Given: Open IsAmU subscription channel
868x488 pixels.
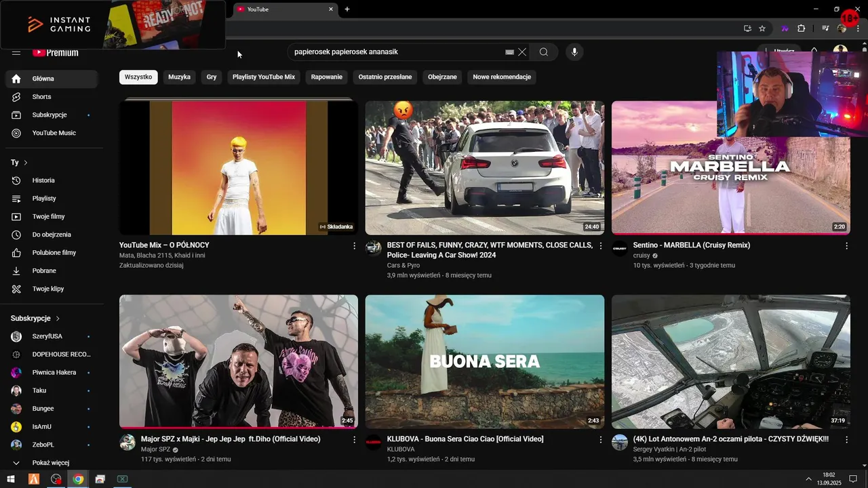Looking at the screenshot, I should [52, 427].
